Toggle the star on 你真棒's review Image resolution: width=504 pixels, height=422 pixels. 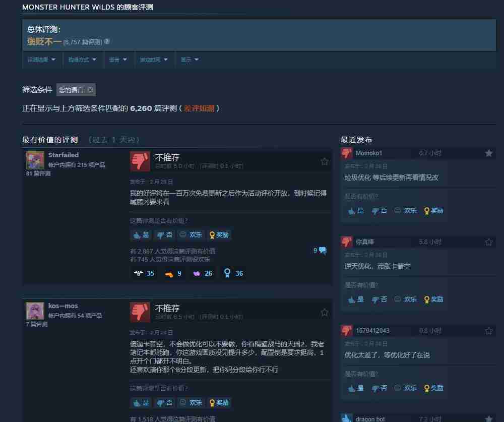[x=488, y=242]
